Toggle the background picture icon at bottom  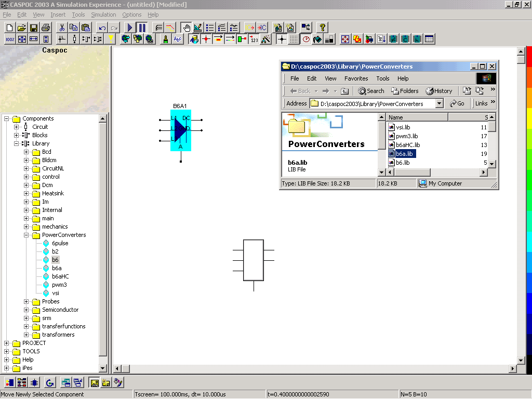pyautogui.click(x=95, y=383)
